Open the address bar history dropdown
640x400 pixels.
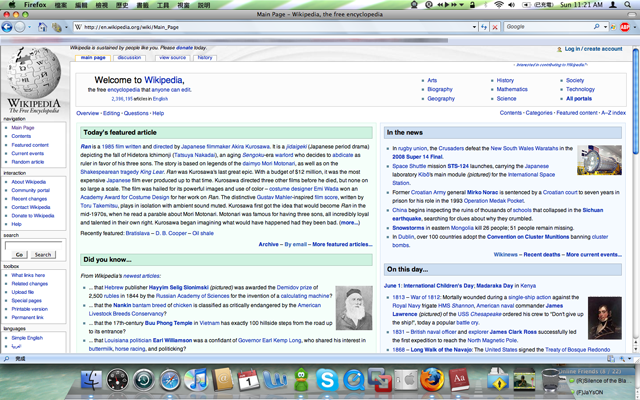coord(474,27)
